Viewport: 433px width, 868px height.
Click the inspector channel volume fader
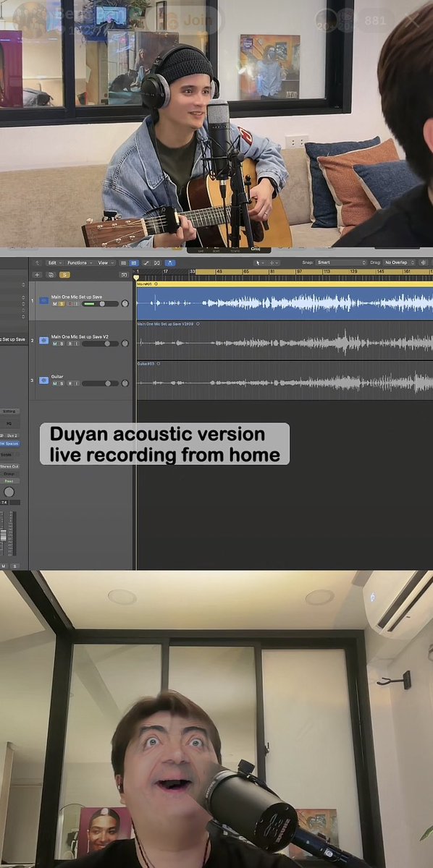click(x=4, y=535)
